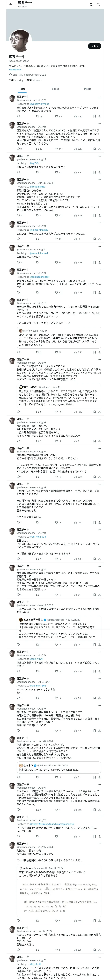This screenshot has width=110, height=980.
Task: Like the Jun 25, 2024 post
Action: click(56, 215)
